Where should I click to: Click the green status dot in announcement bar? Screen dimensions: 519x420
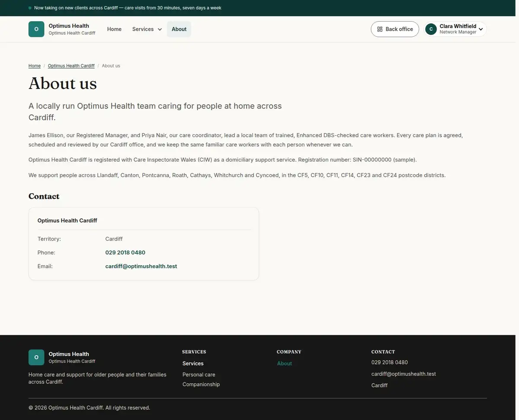tap(30, 8)
